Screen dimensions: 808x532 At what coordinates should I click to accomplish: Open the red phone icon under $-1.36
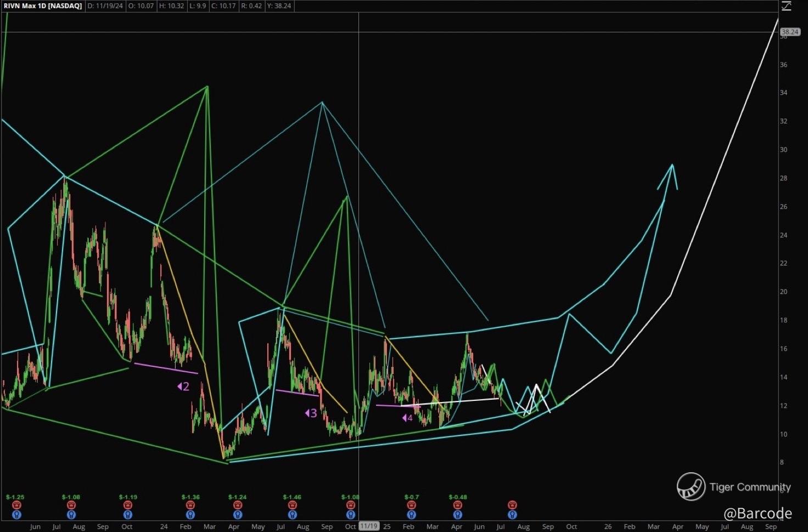(190, 505)
